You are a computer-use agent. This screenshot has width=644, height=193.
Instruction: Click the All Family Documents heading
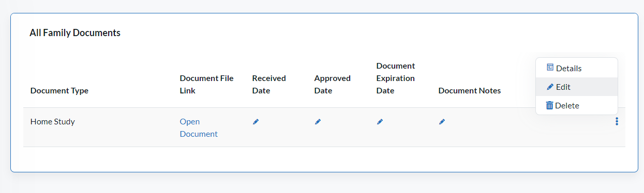pos(75,33)
